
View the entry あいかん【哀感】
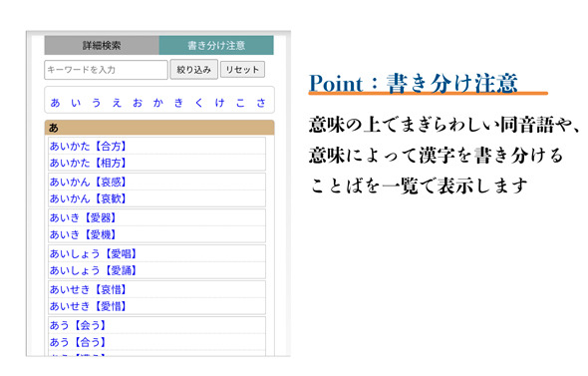88,182
